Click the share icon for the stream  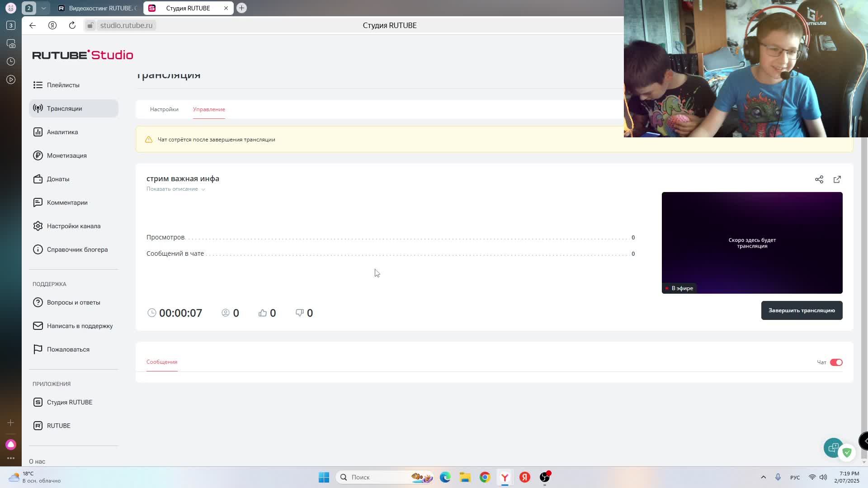[x=819, y=179]
